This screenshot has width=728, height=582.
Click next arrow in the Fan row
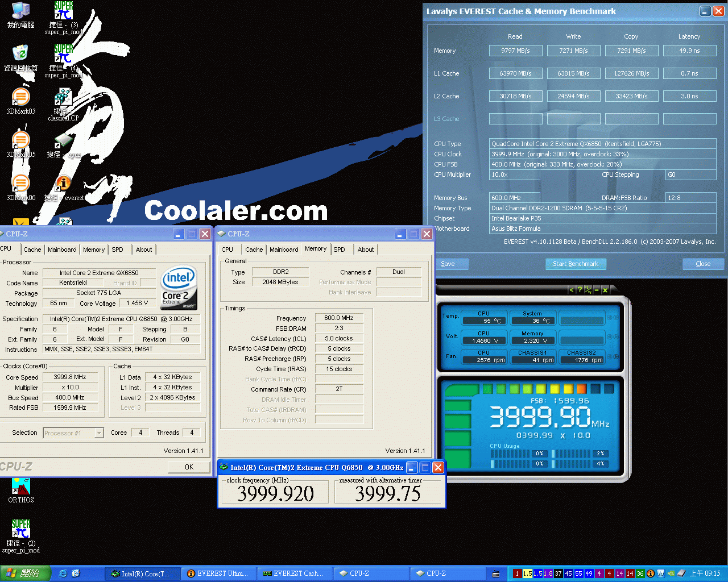(x=615, y=356)
